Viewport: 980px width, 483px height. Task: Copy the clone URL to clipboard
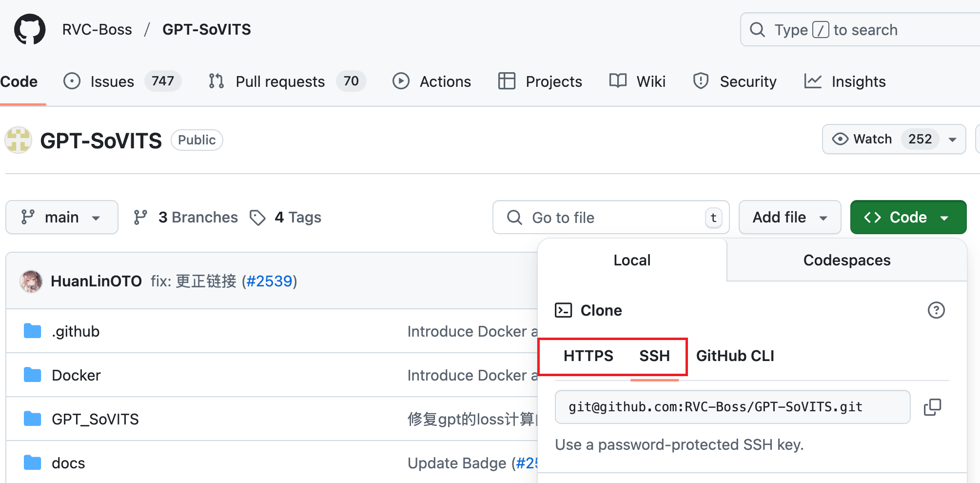coord(932,407)
